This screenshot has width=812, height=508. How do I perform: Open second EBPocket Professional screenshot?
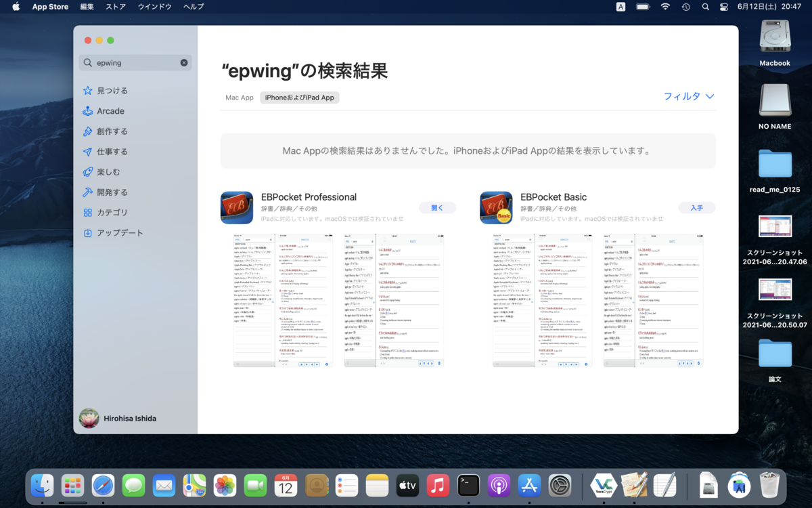coord(393,301)
